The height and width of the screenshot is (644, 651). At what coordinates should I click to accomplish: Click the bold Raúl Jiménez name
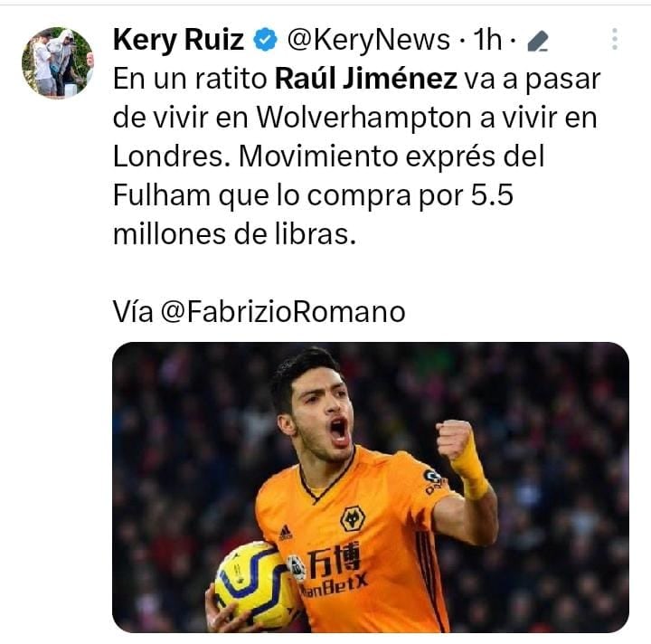click(x=366, y=79)
